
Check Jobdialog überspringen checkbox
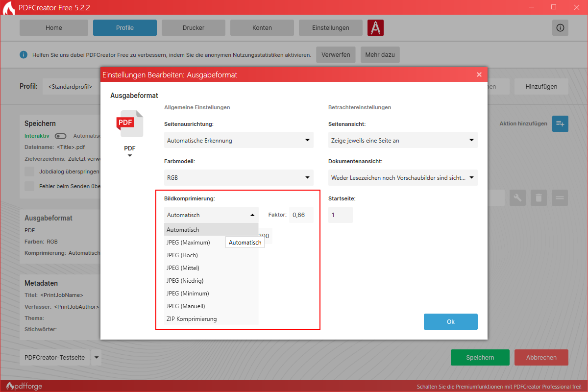point(29,171)
